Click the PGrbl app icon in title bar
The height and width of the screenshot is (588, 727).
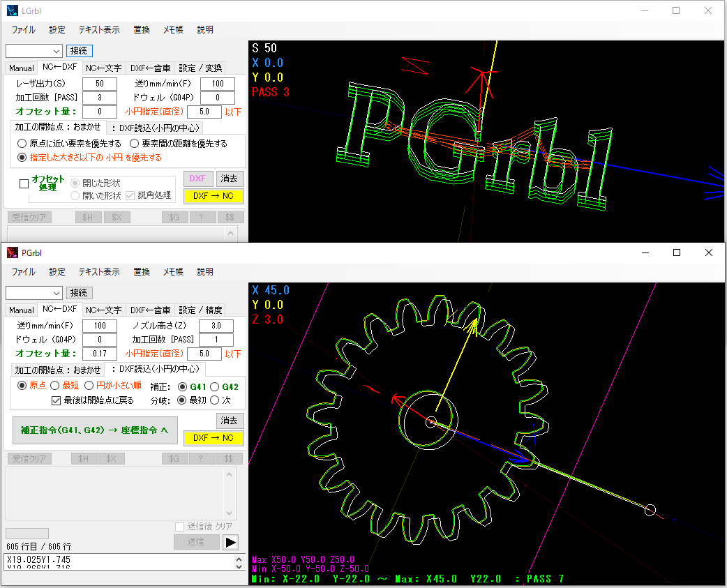pos(13,252)
